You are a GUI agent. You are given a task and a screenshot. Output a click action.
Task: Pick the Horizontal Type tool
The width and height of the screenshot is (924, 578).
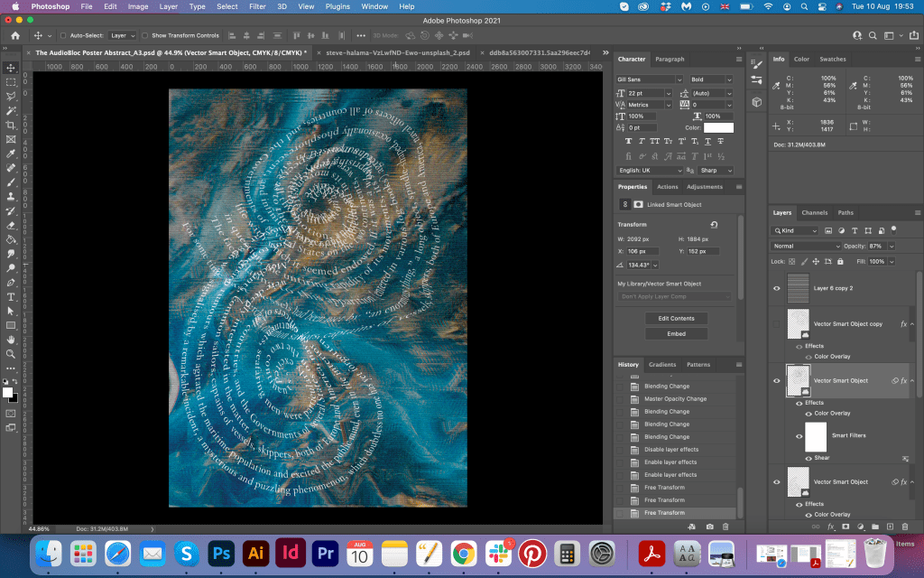11,296
